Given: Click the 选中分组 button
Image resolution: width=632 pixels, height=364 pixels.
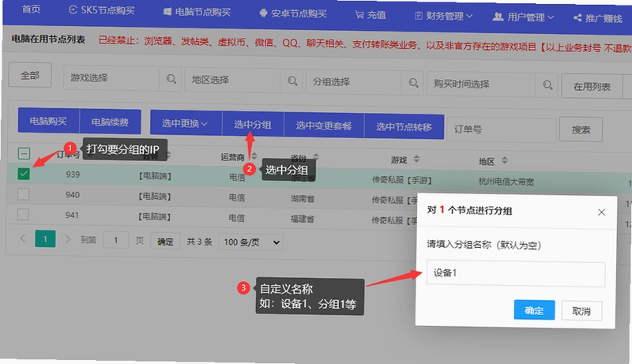Looking at the screenshot, I should click(253, 125).
